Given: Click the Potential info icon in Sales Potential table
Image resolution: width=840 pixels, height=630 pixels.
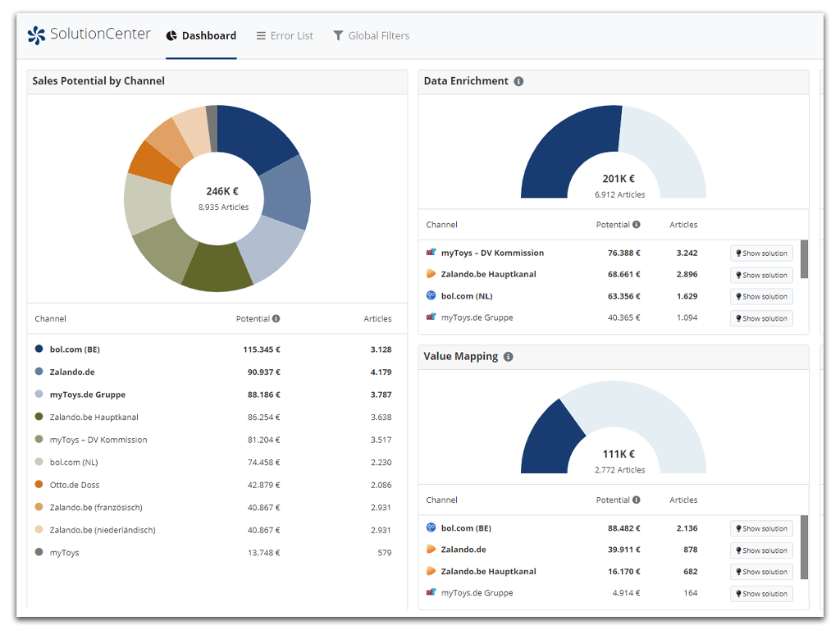Looking at the screenshot, I should (x=276, y=319).
